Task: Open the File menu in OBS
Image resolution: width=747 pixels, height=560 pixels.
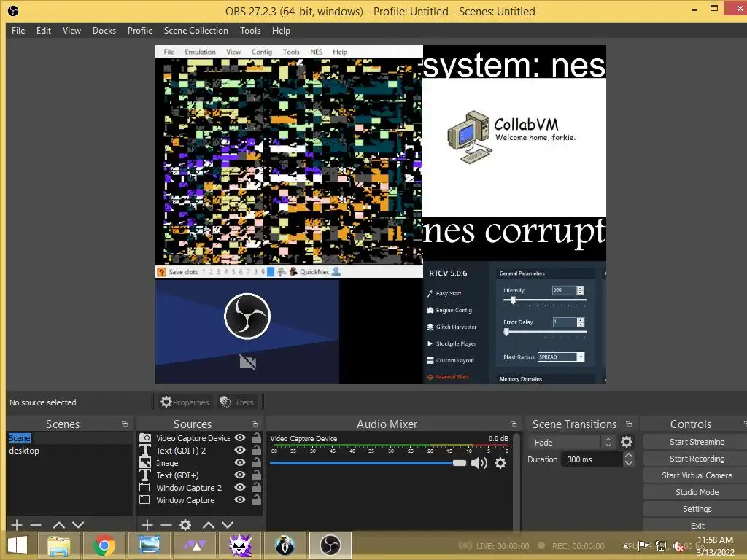Action: 18,31
